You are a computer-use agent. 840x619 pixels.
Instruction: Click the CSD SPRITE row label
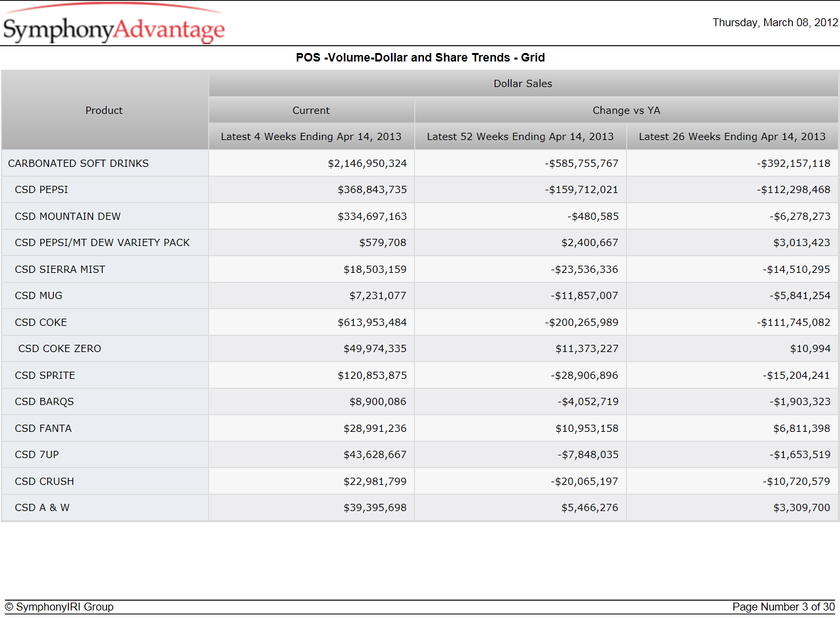(45, 376)
